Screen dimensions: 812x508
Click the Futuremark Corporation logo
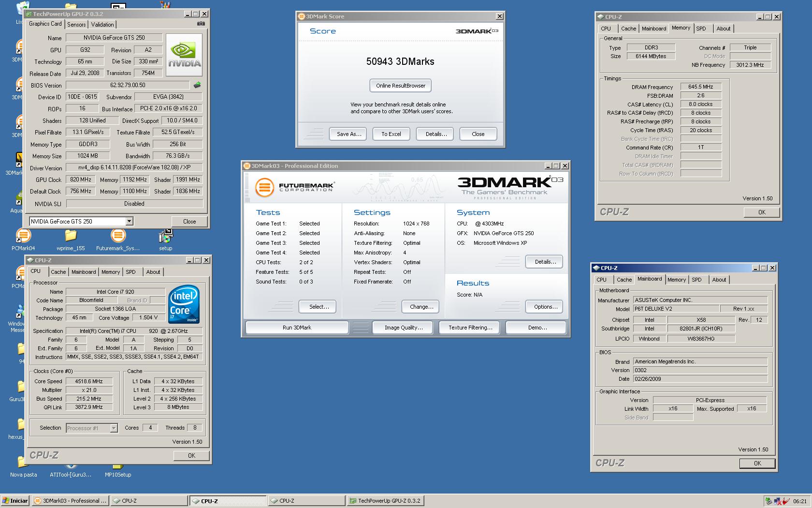pyautogui.click(x=294, y=187)
